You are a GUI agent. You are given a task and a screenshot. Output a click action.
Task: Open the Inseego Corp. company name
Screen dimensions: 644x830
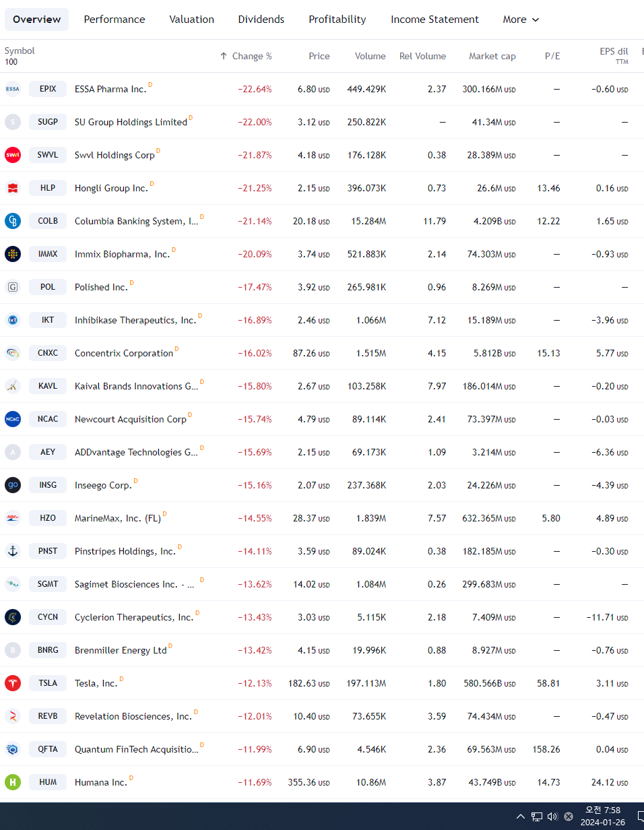103,485
